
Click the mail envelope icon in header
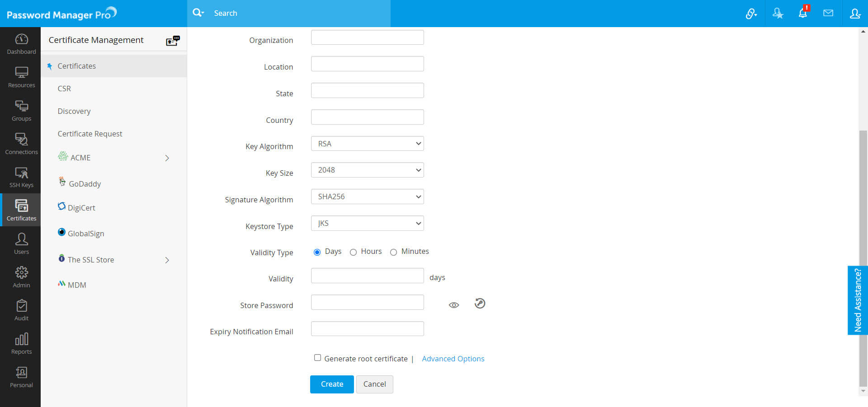pyautogui.click(x=828, y=13)
